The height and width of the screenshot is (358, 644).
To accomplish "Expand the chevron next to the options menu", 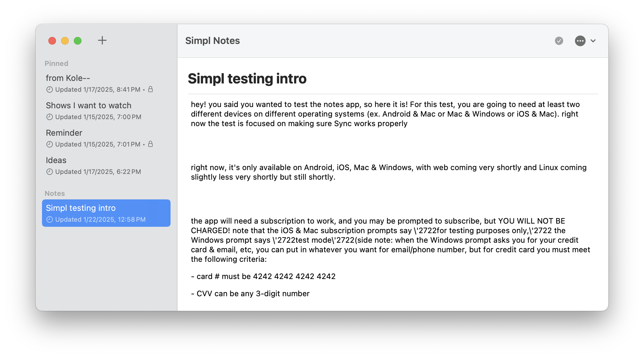I will pyautogui.click(x=593, y=41).
